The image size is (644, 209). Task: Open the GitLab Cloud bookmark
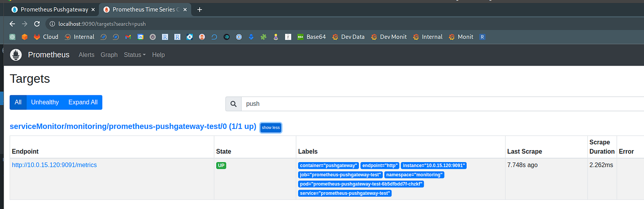[46, 37]
